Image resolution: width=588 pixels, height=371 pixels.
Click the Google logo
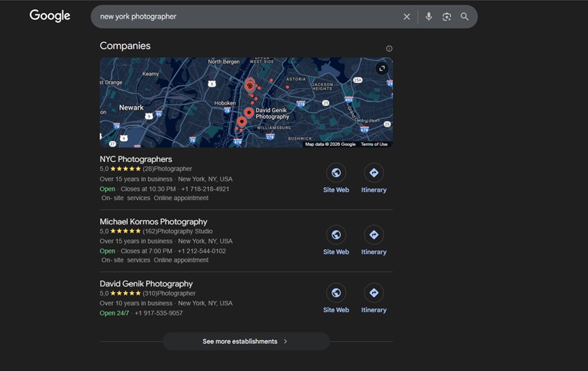point(50,16)
